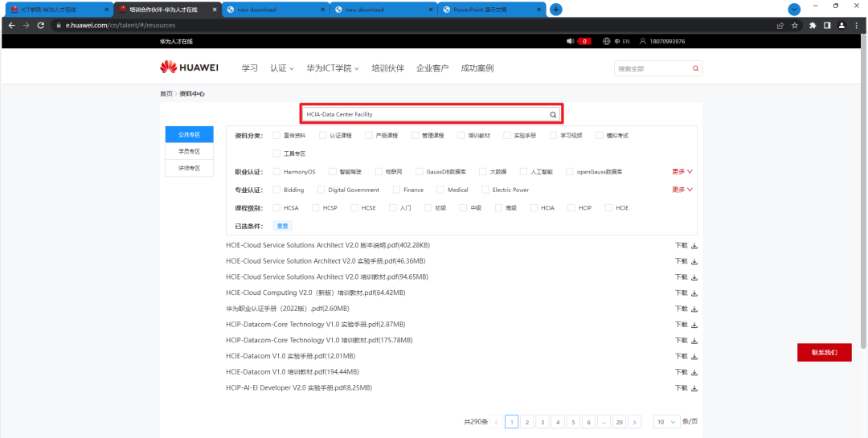
Task: Go to the 首页 breadcrumb link
Action: pos(166,94)
